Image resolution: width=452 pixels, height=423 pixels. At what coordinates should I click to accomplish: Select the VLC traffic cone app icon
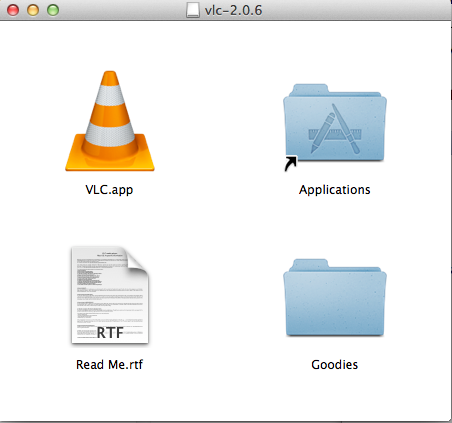[x=110, y=121]
